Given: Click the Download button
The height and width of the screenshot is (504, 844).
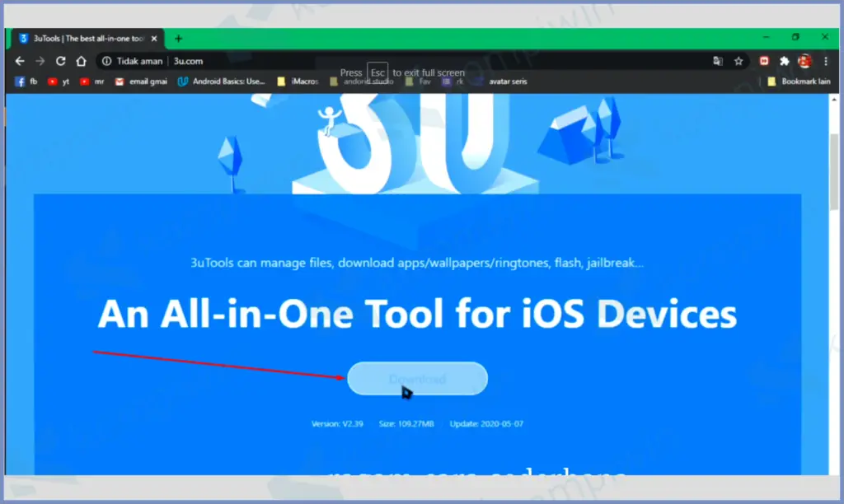Looking at the screenshot, I should coord(417,379).
